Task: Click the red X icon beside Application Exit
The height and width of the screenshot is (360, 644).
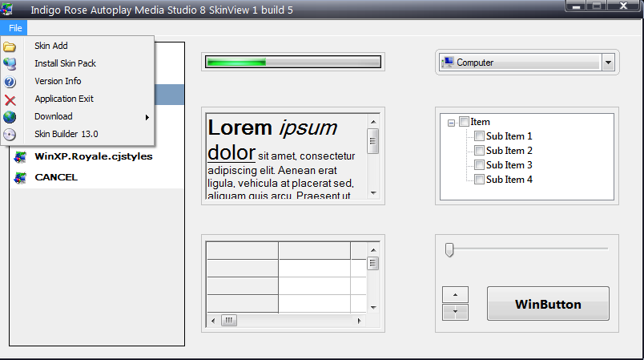Action: [x=10, y=100]
